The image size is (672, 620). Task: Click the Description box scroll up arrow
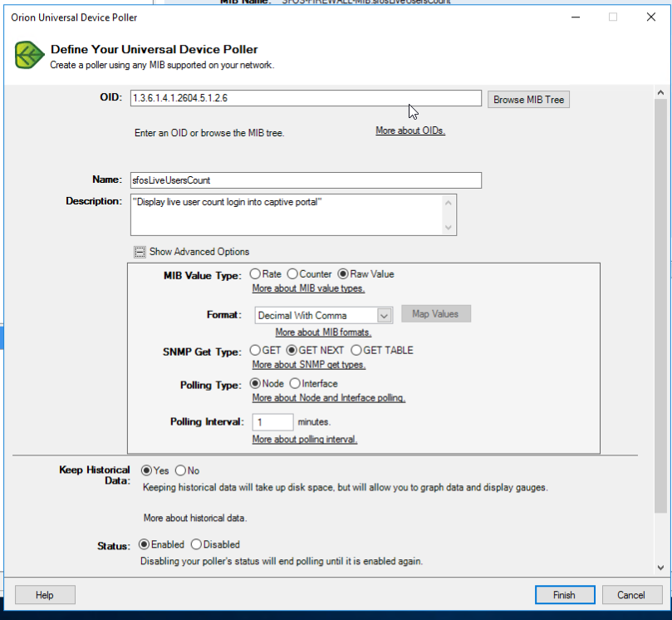pos(449,203)
